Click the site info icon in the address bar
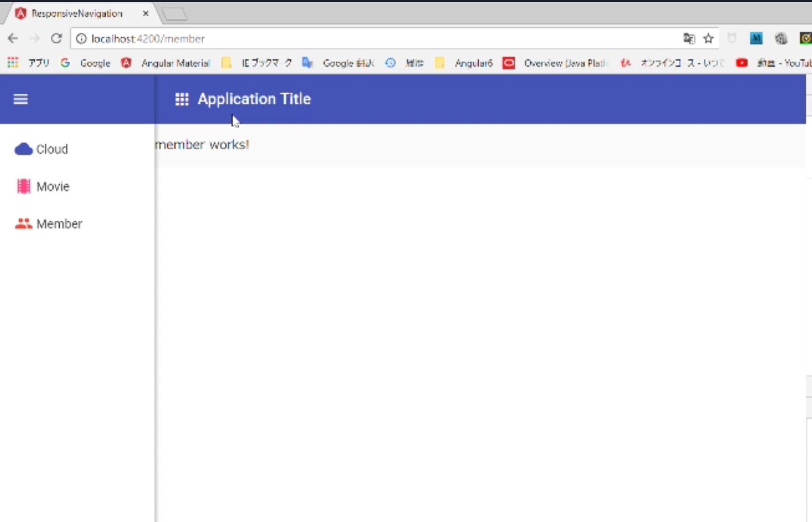 pyautogui.click(x=81, y=39)
